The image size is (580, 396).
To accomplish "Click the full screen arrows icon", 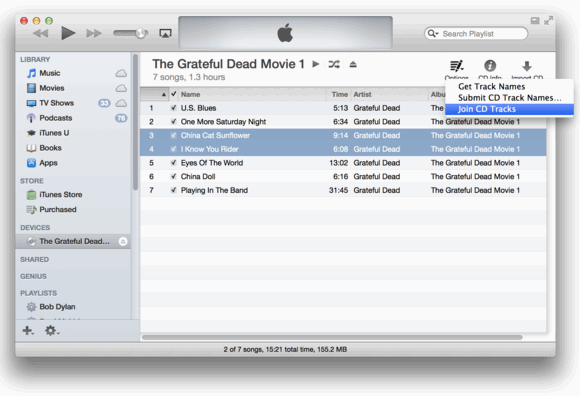I will (x=549, y=20).
